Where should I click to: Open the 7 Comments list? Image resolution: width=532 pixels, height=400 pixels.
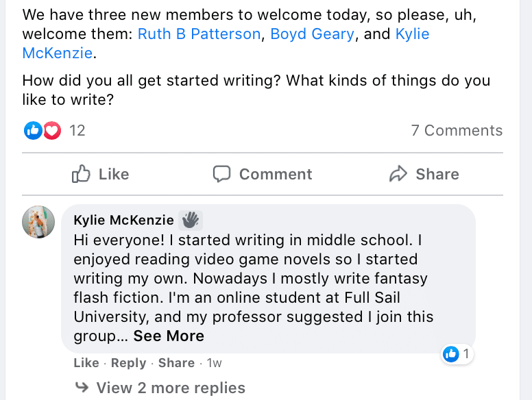point(457,131)
